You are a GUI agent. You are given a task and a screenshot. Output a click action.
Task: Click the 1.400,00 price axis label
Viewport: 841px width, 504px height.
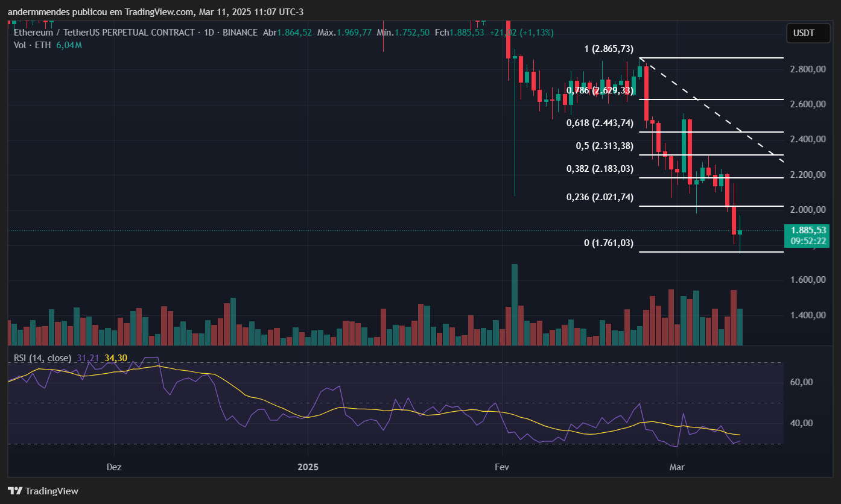point(807,315)
